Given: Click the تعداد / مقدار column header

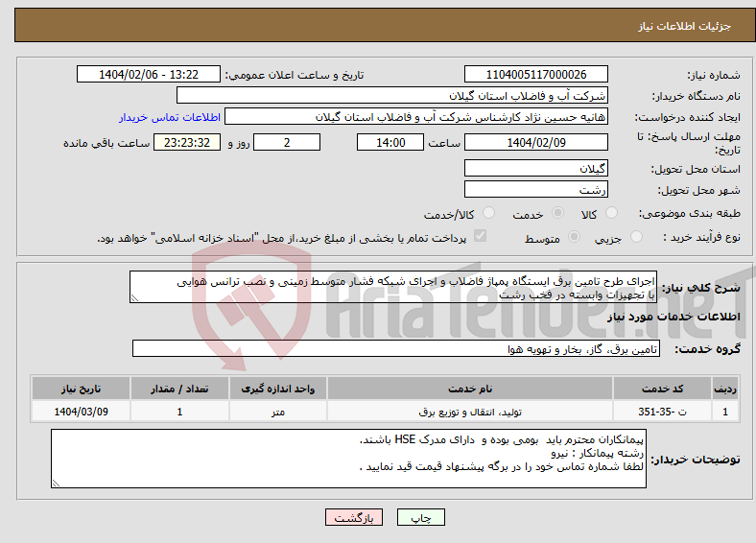Looking at the screenshot, I should point(179,389).
